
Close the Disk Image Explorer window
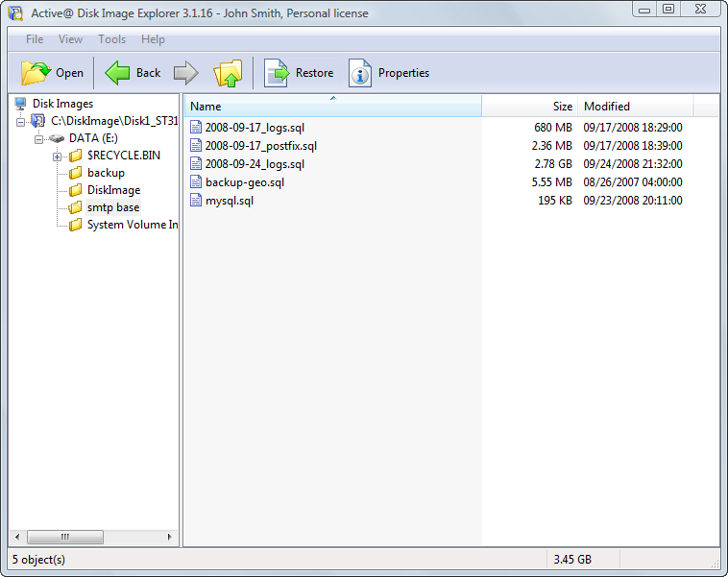(700, 10)
